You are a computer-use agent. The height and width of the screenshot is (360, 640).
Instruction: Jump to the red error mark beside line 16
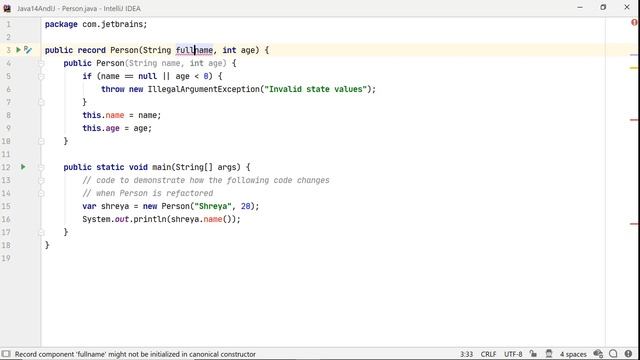[x=633, y=224]
